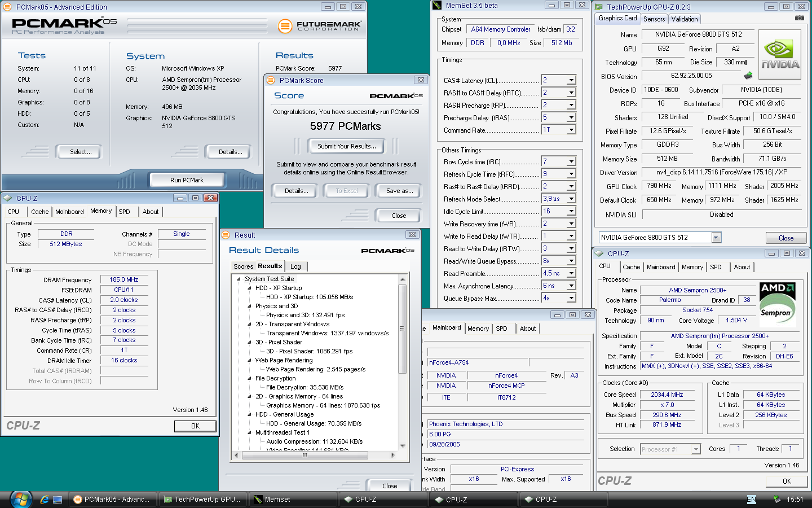Open the Row Cycle time (tRC) dropdown
Image resolution: width=812 pixels, height=508 pixels.
point(571,161)
